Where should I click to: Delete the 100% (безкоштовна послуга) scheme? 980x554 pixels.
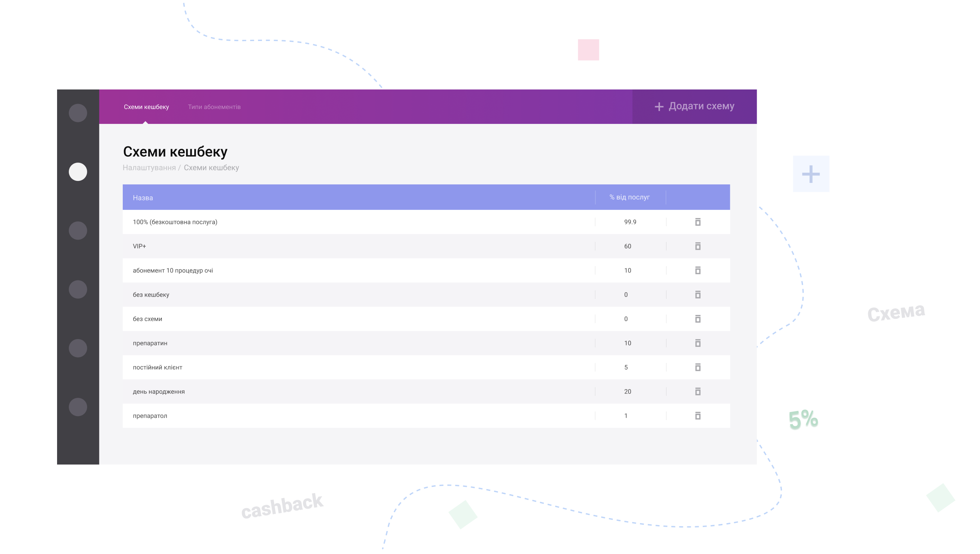[698, 222]
